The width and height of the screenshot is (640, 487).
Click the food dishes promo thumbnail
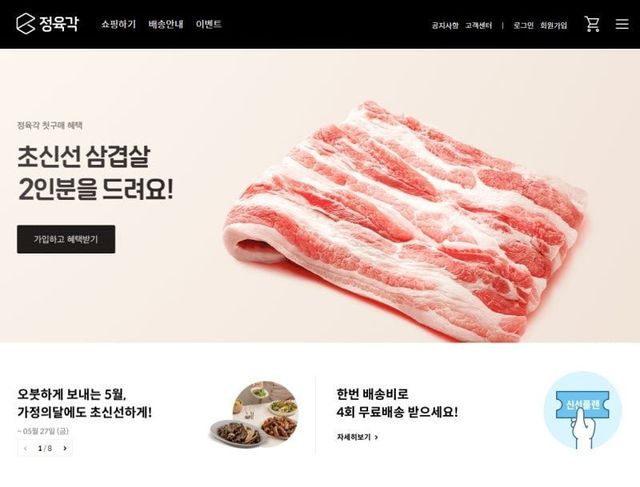pyautogui.click(x=255, y=414)
